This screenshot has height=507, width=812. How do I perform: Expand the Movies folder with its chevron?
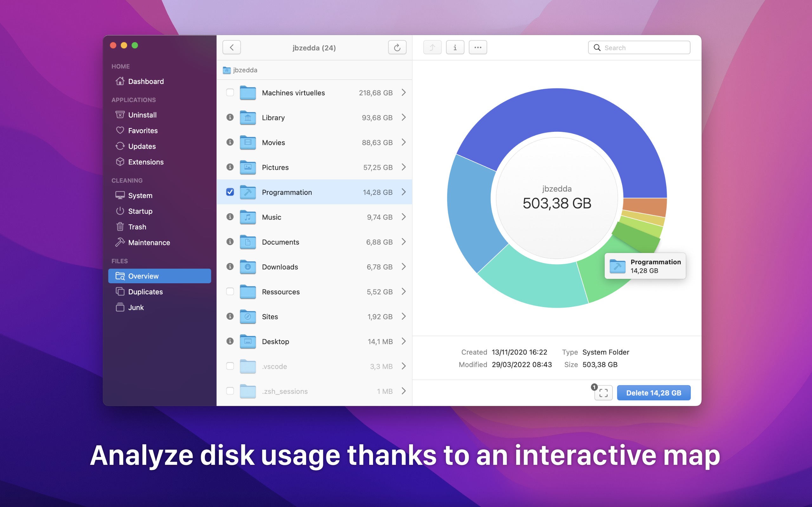[x=404, y=142]
